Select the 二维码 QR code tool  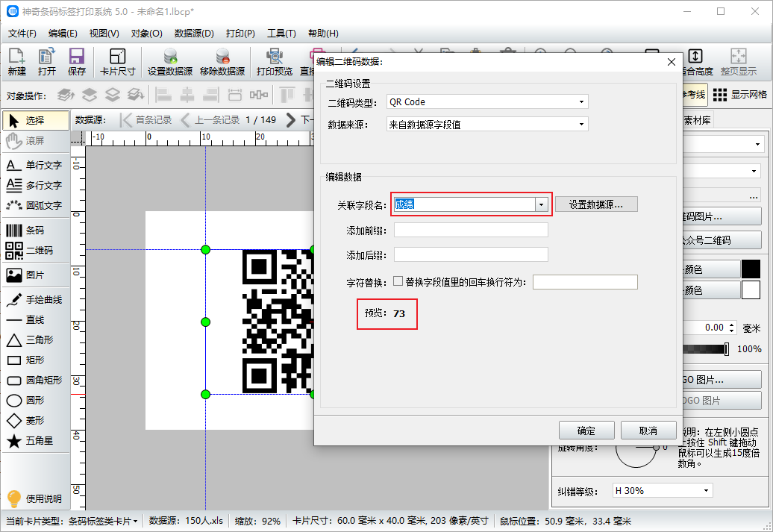coord(36,251)
